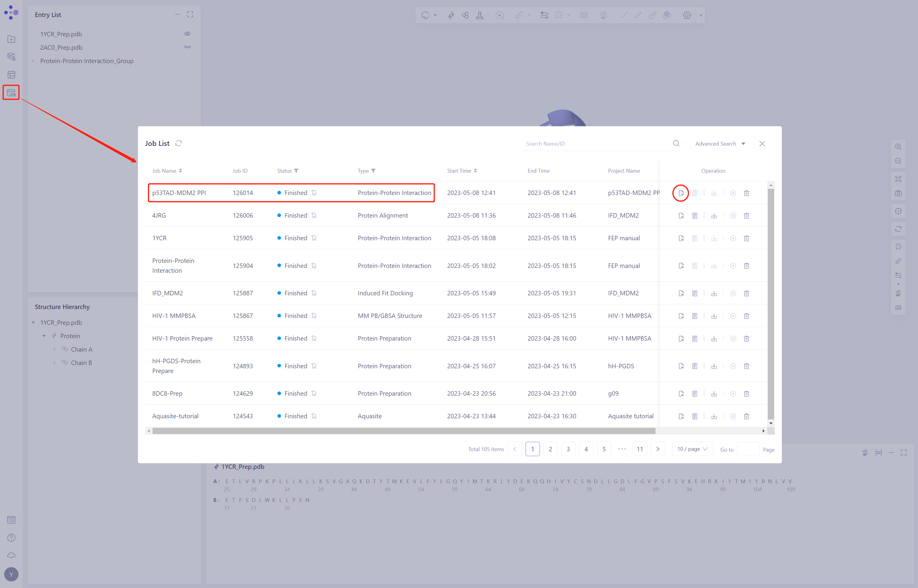Viewport: 918px width, 588px height.
Task: Toggle visibility of 1YCR_Prep.pdb entry
Action: tap(187, 34)
